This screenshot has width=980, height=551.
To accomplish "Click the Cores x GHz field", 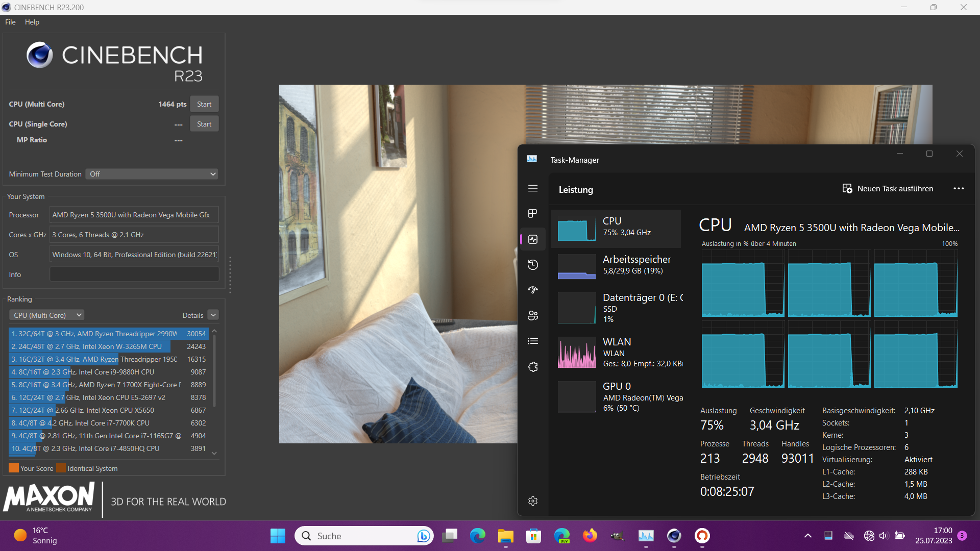I will tap(134, 235).
